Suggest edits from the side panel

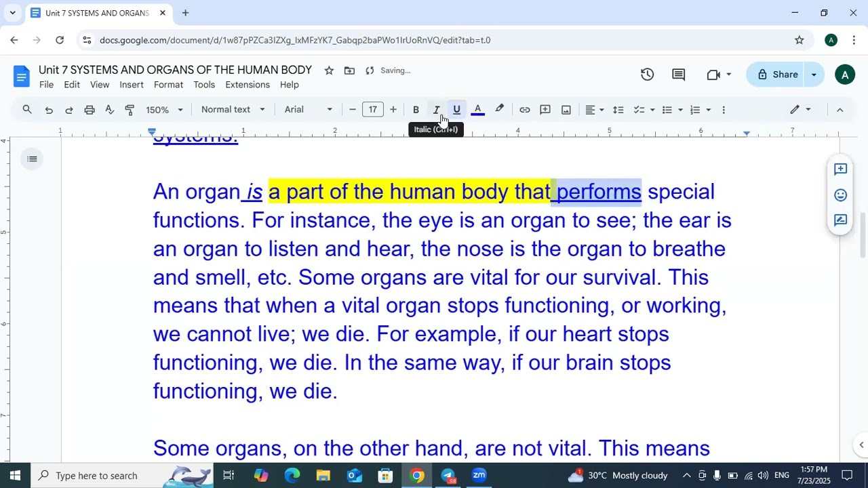(x=841, y=220)
